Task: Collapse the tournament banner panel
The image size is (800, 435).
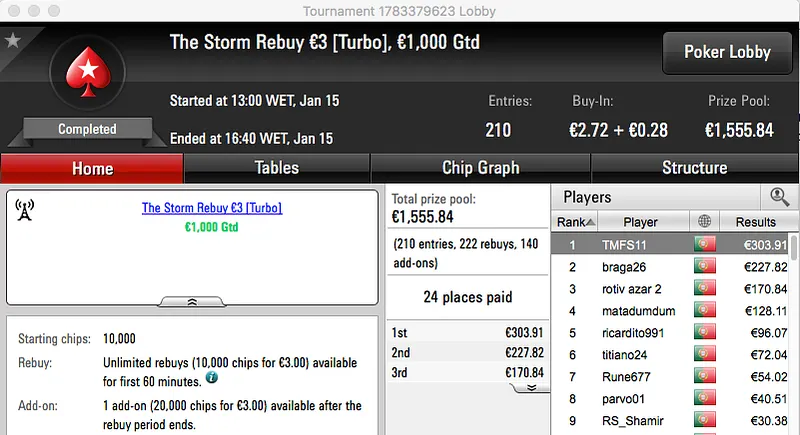Action: pos(192,301)
